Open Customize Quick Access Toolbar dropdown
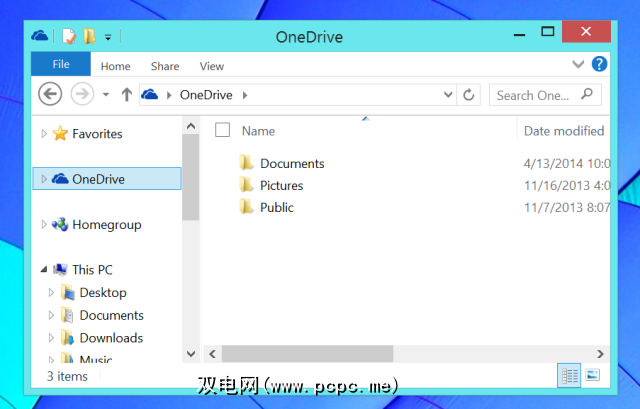 (x=108, y=38)
